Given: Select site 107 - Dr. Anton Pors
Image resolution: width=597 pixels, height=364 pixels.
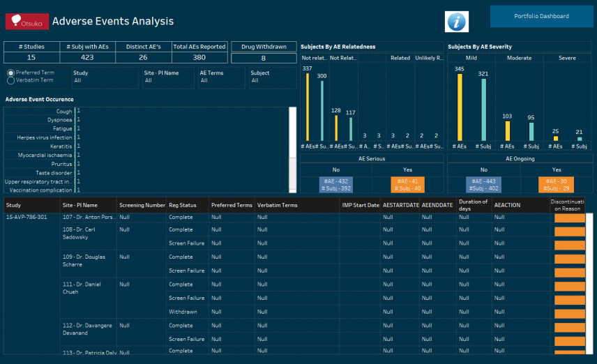Looking at the screenshot, I should 89,217.
